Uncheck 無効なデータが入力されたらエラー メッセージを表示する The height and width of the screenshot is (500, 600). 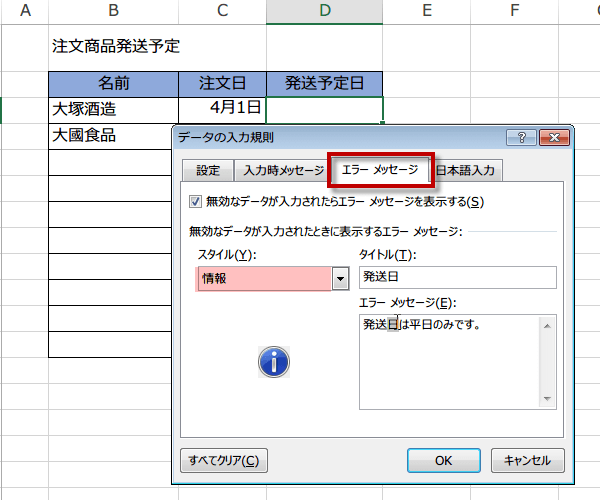pyautogui.click(x=195, y=202)
